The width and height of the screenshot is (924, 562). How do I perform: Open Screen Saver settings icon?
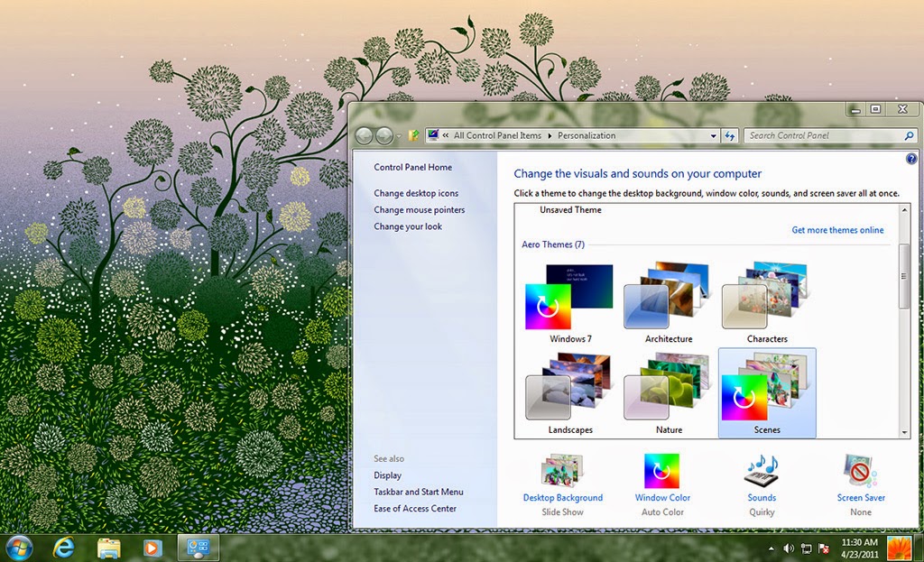[860, 471]
